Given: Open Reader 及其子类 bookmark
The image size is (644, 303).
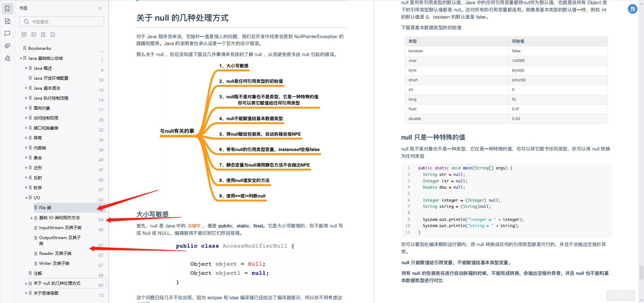Looking at the screenshot, I should coord(55,254).
